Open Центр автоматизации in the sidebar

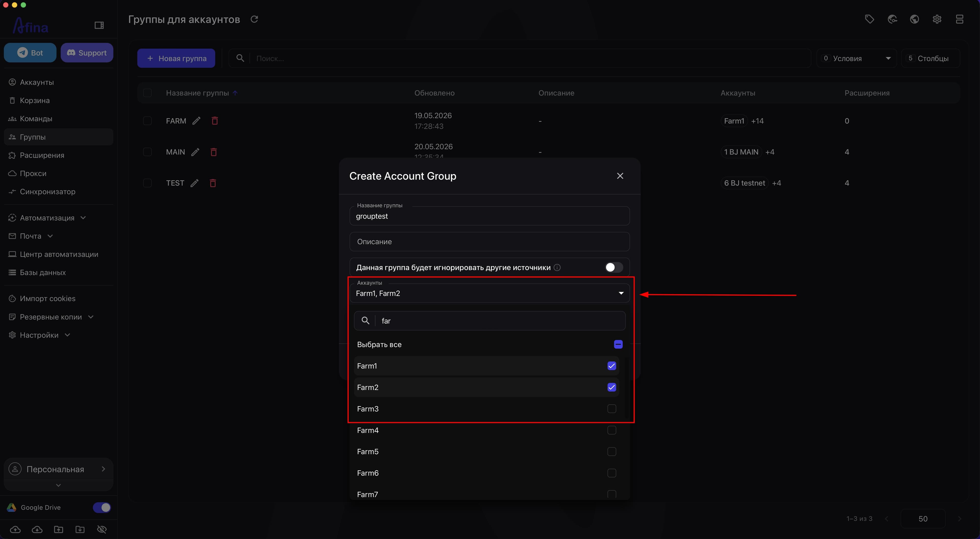pyautogui.click(x=58, y=254)
